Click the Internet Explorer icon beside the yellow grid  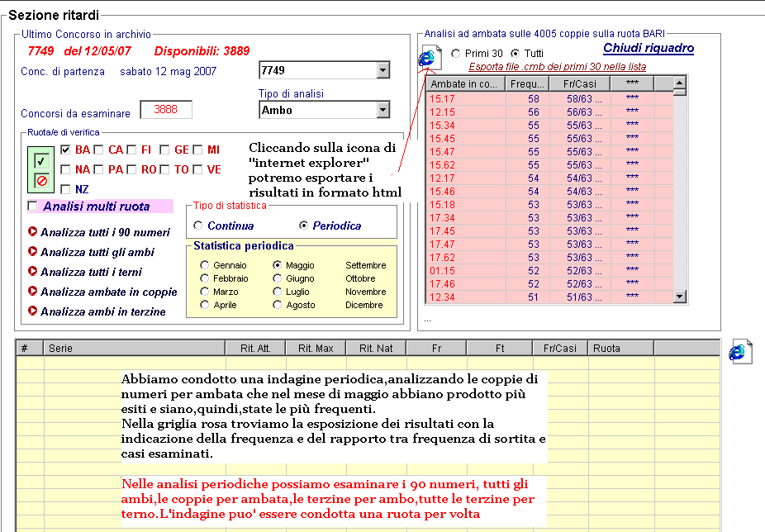point(739,351)
